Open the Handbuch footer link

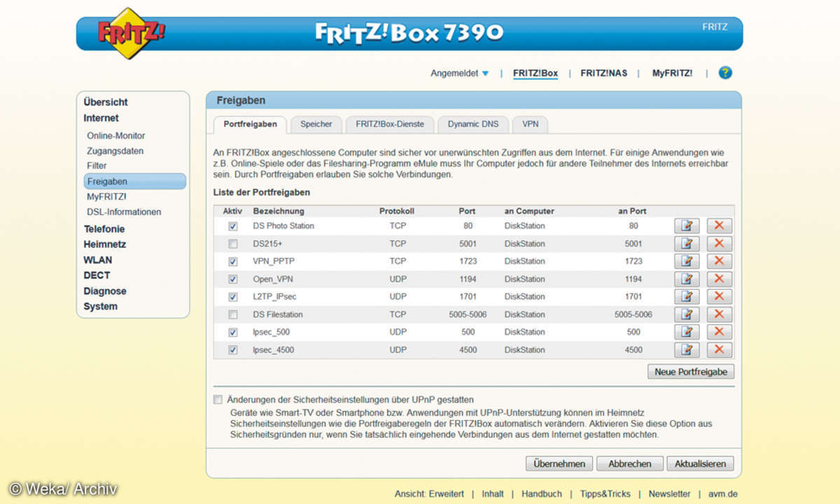point(542,493)
